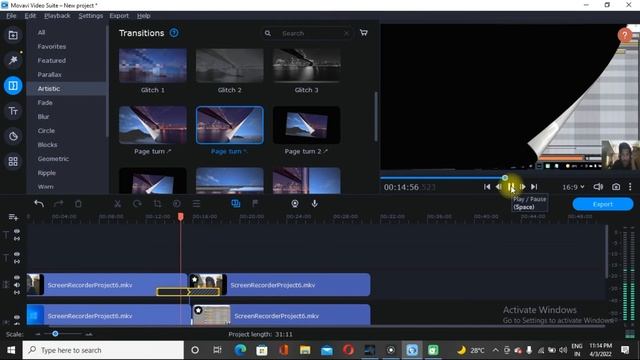
Task: Toggle eye icon on upper video track
Action: tap(17, 278)
